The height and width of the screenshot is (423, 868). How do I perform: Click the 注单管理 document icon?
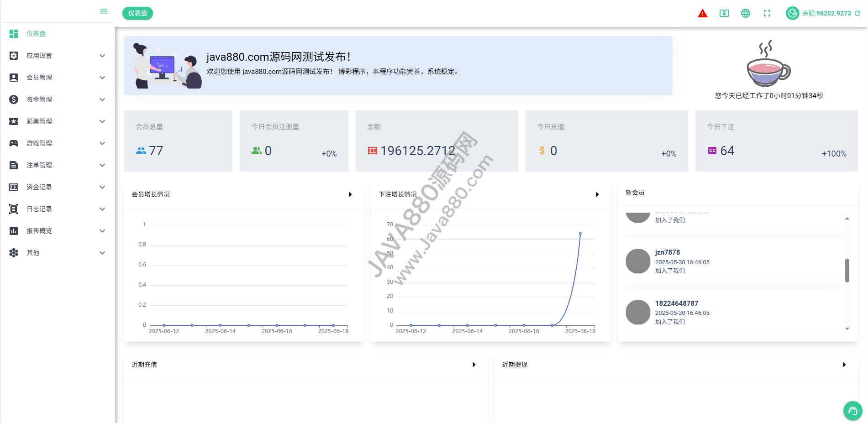click(x=14, y=165)
